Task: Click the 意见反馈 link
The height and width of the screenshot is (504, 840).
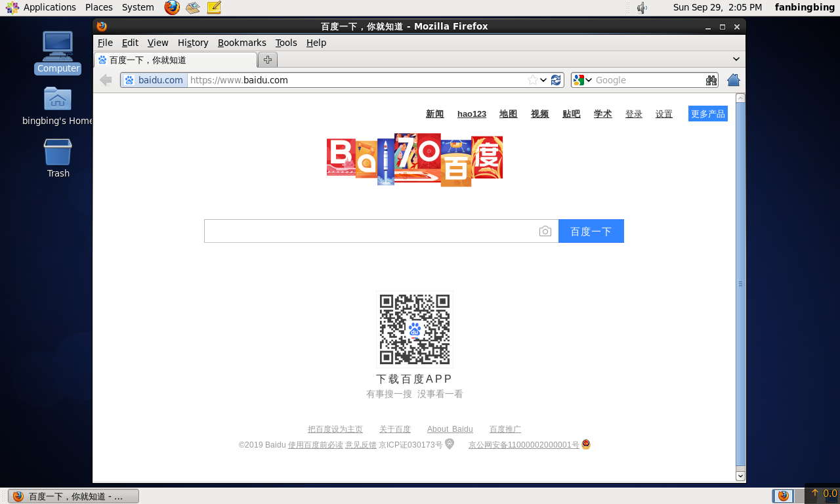Action: point(361,445)
